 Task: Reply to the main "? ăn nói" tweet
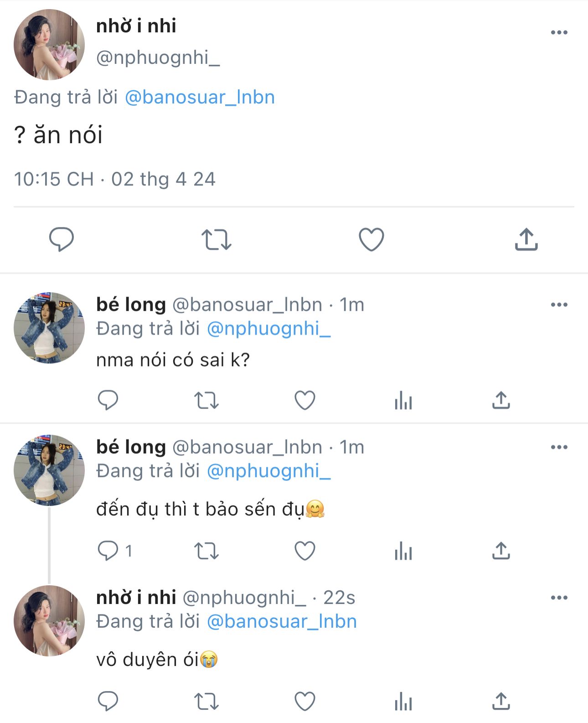(x=62, y=239)
